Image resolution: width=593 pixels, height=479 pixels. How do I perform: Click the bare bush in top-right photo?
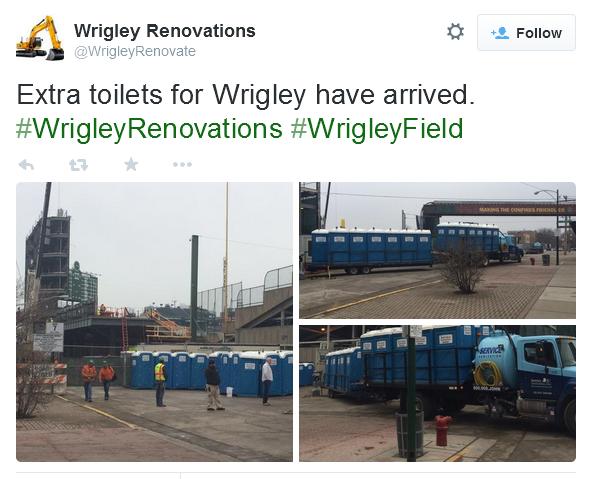463,268
